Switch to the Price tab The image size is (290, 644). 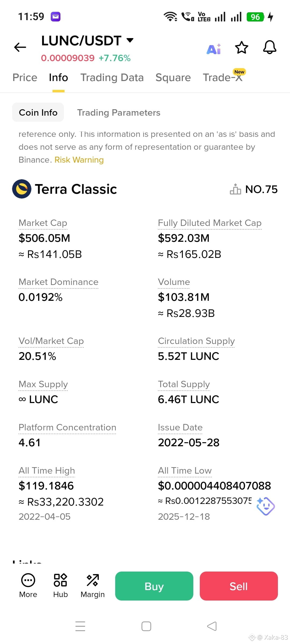click(x=25, y=78)
